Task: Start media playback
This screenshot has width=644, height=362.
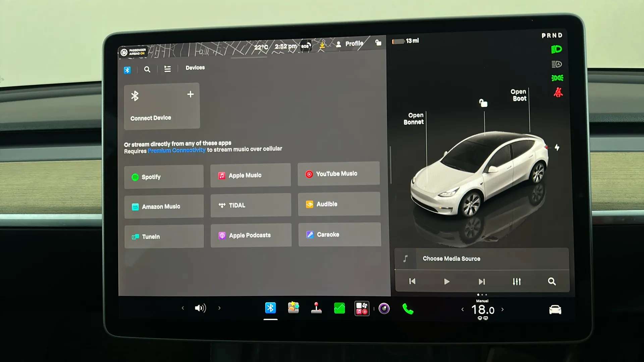Action: pos(446,282)
